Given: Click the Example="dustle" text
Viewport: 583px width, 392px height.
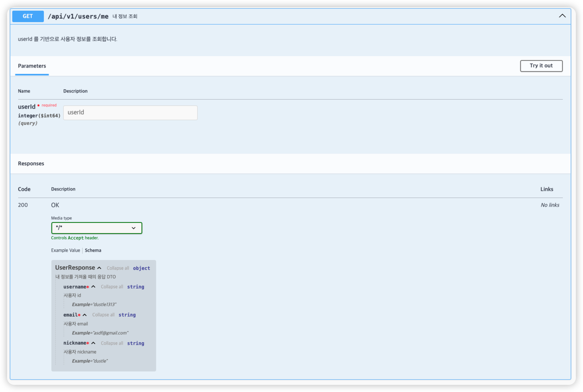Looking at the screenshot, I should click(90, 361).
